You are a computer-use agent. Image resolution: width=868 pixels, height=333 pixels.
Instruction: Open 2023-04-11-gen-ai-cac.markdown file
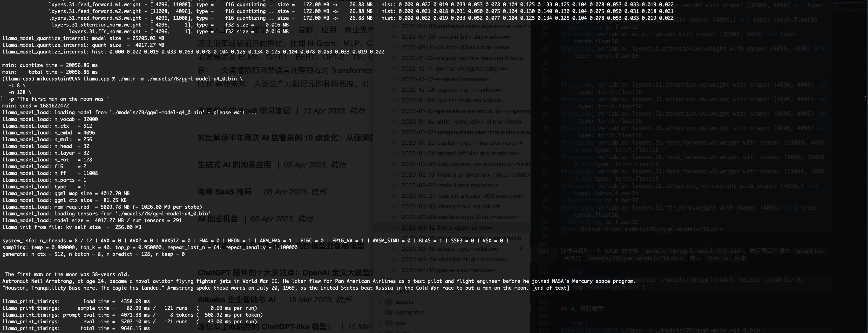(449, 270)
